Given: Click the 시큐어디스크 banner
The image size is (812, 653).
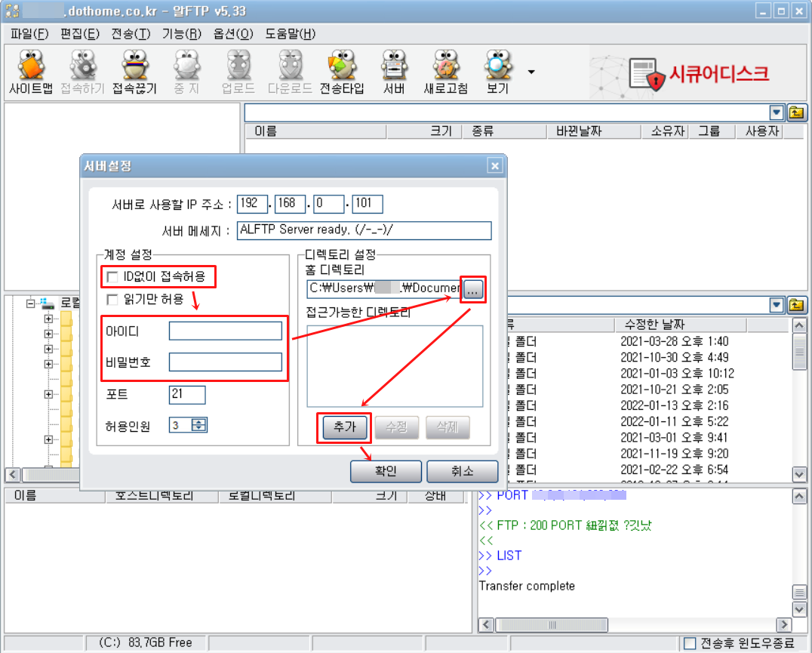Looking at the screenshot, I should (697, 73).
